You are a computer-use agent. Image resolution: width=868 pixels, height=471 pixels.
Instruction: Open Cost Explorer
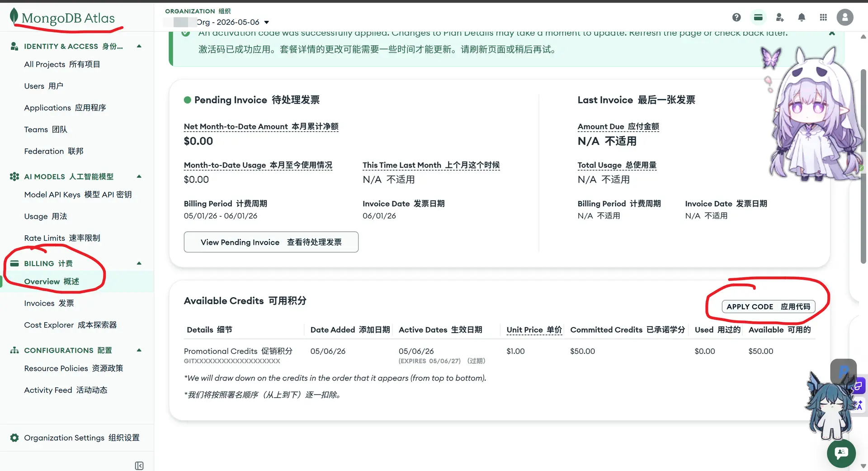tap(70, 325)
